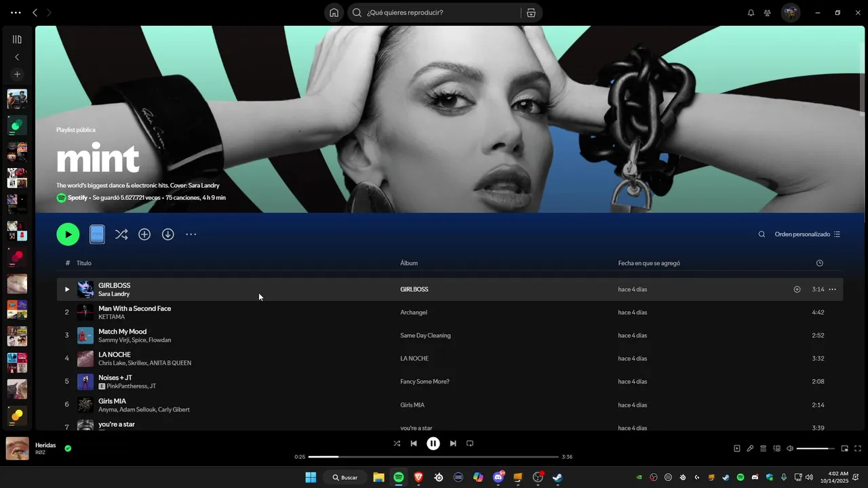Open the Spotify owner link in header
Image resolution: width=868 pixels, height=488 pixels.
click(77, 198)
